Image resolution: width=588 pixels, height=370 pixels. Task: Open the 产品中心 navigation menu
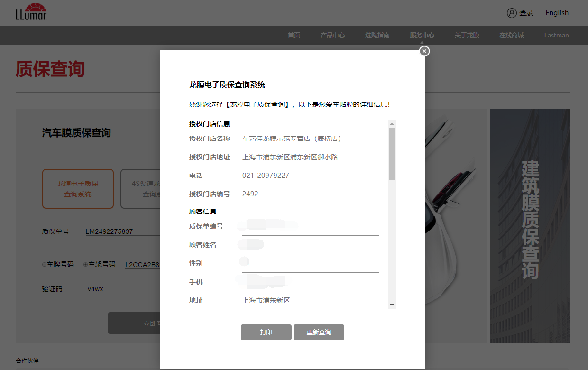(332, 35)
